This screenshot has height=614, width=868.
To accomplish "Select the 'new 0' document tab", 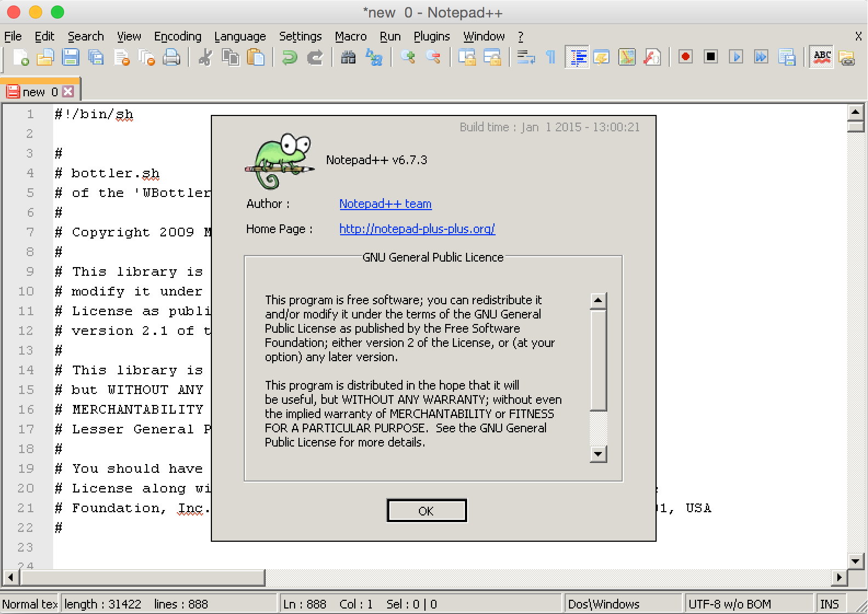I will (x=40, y=91).
